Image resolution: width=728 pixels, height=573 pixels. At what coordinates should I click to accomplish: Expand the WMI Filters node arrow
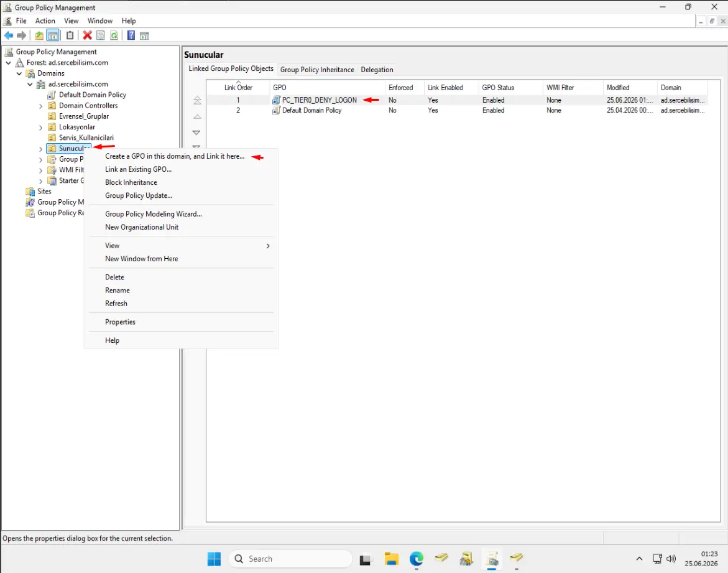coord(40,170)
